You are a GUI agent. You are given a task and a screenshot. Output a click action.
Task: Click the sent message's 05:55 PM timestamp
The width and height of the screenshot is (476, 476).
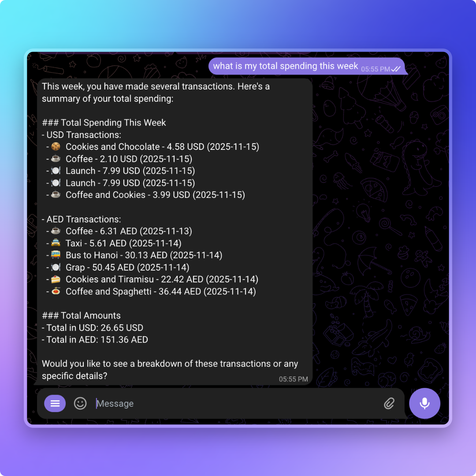point(375,69)
